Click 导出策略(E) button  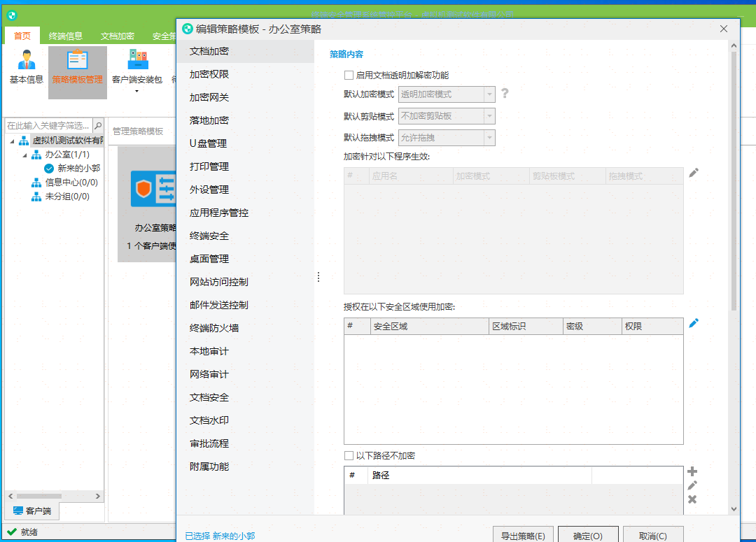coord(523,535)
